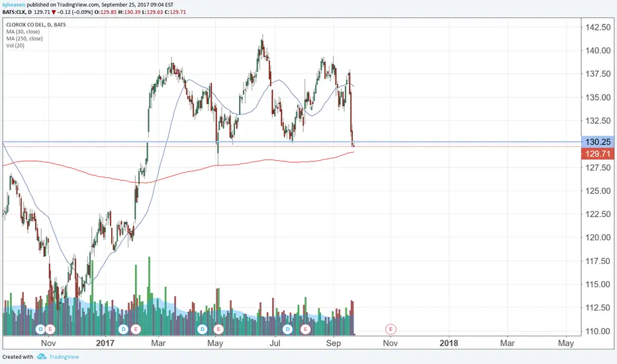617x364 pixels.
Task: Click the Sep label on the time axis
Action: pyautogui.click(x=333, y=343)
